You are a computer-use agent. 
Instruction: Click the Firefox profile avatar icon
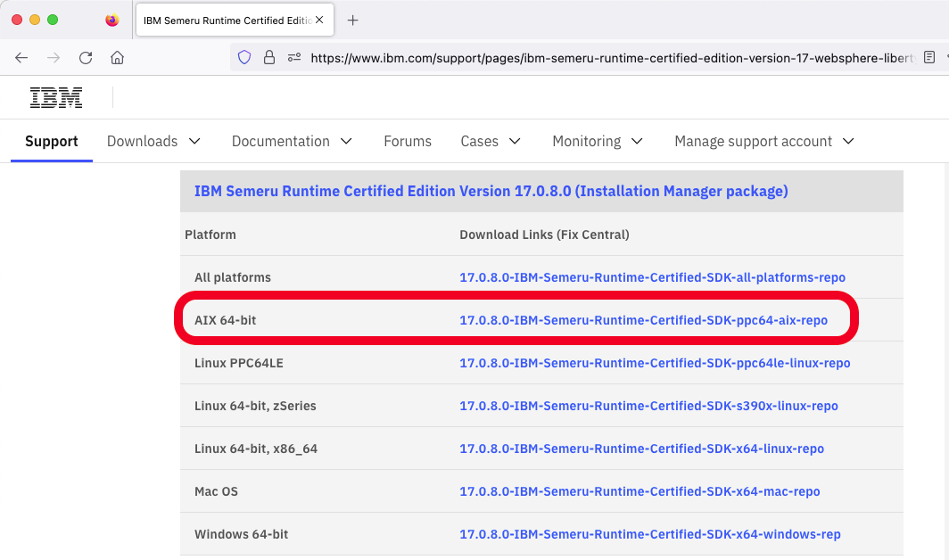[x=111, y=19]
